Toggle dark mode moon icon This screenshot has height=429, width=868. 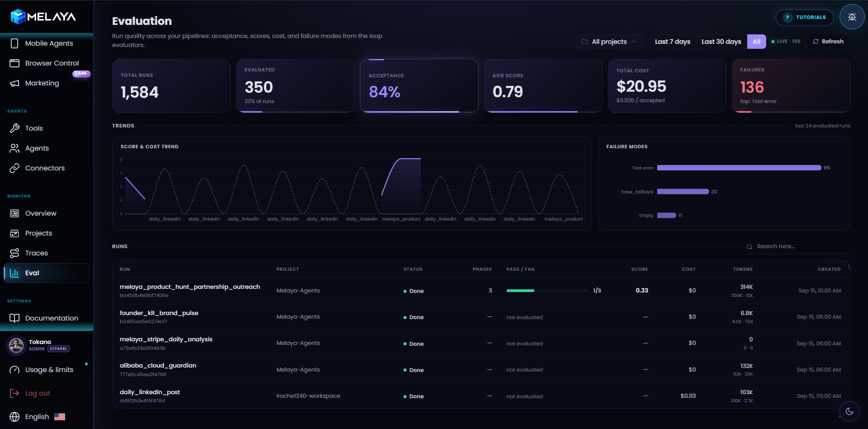click(x=849, y=411)
